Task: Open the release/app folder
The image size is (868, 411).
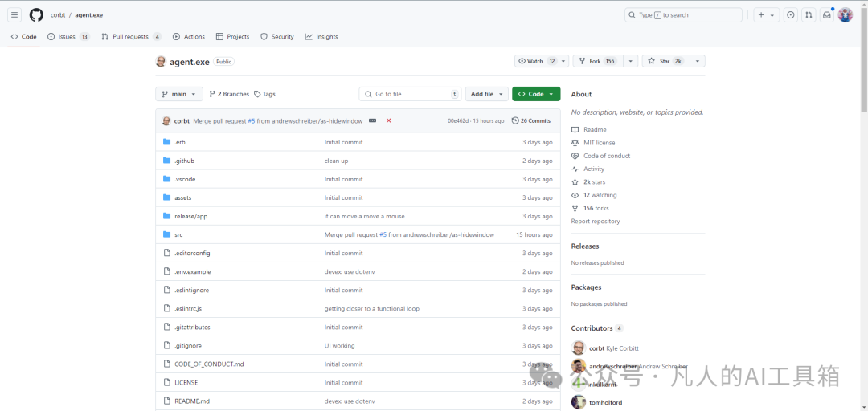Action: point(191,216)
